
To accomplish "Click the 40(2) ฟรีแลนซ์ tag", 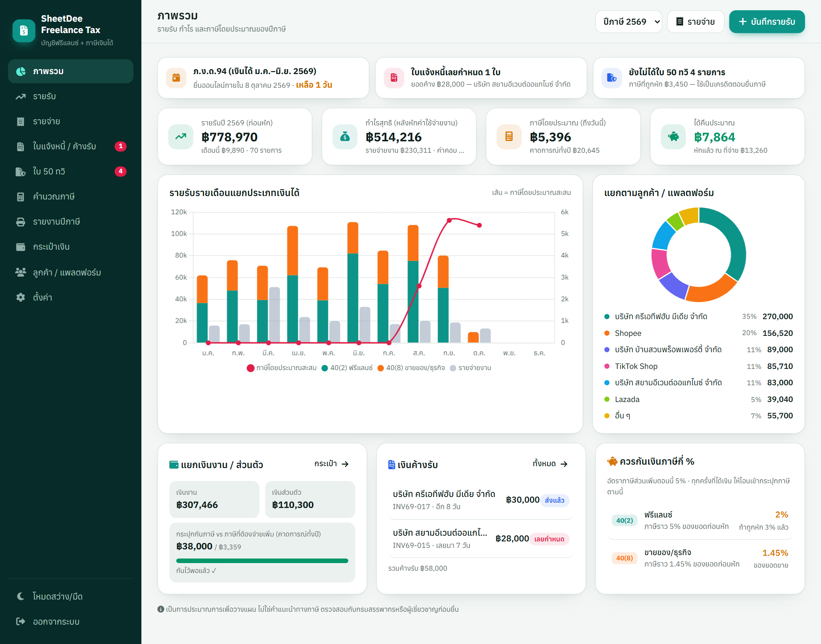I will [x=624, y=521].
